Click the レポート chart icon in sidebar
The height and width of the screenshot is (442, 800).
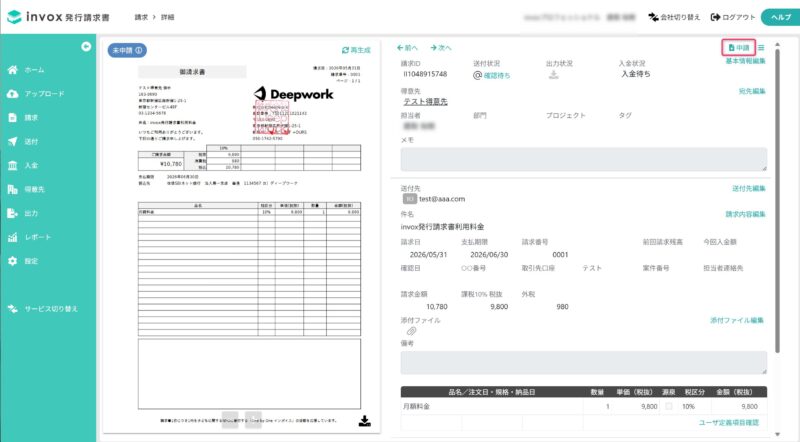[13, 237]
